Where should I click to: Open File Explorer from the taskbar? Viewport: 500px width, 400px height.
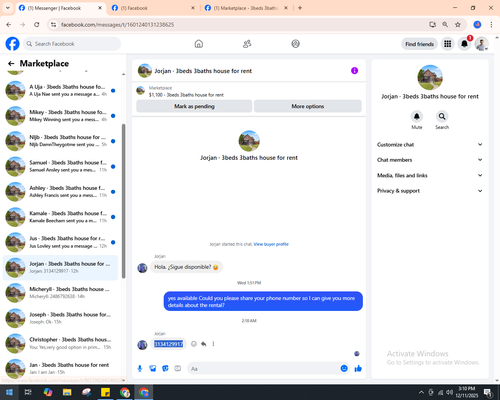(x=67, y=392)
